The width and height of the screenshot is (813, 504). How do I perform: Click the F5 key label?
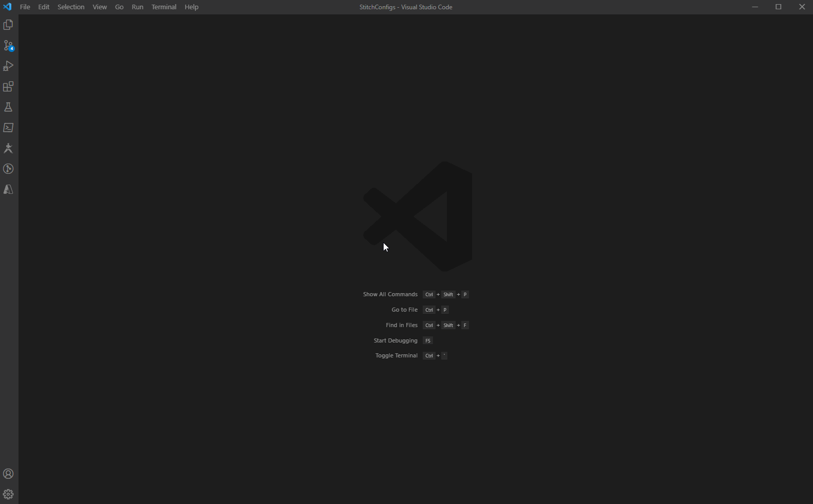pyautogui.click(x=428, y=341)
